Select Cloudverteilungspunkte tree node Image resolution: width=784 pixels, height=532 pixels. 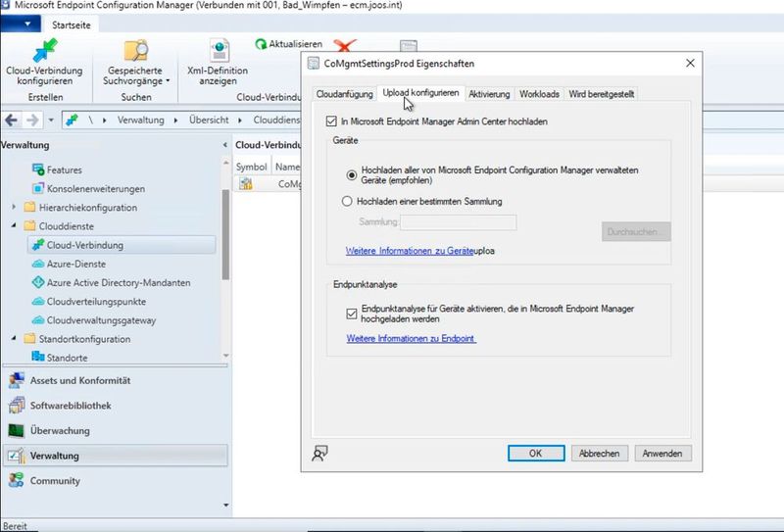[89, 302]
